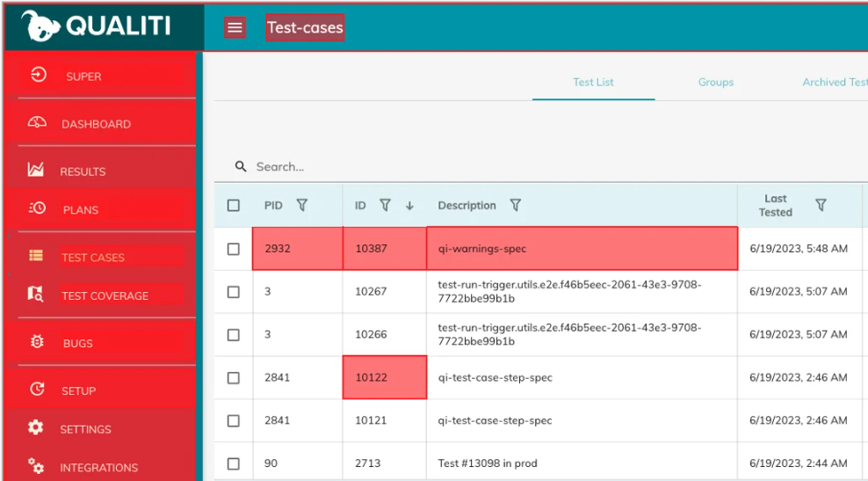Open Integrations gears icon

click(x=36, y=466)
